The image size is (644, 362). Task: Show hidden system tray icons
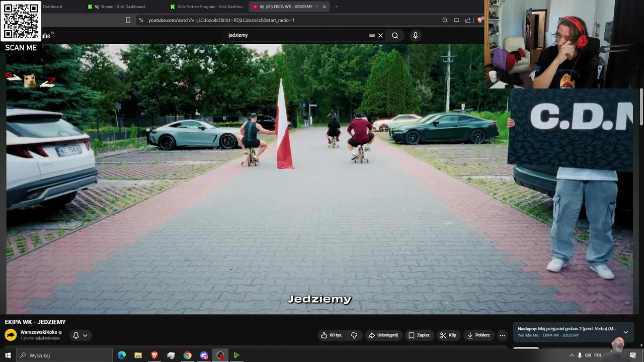pyautogui.click(x=572, y=355)
